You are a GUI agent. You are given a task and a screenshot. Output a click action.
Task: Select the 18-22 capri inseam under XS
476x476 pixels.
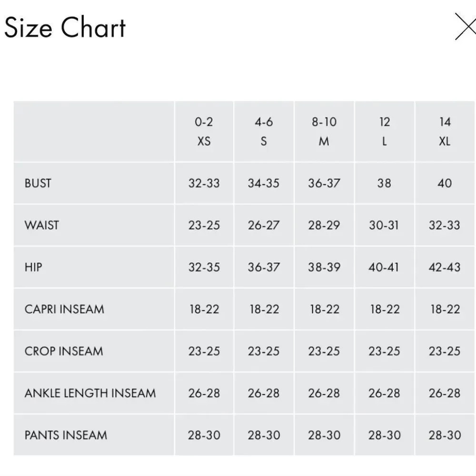[204, 309]
